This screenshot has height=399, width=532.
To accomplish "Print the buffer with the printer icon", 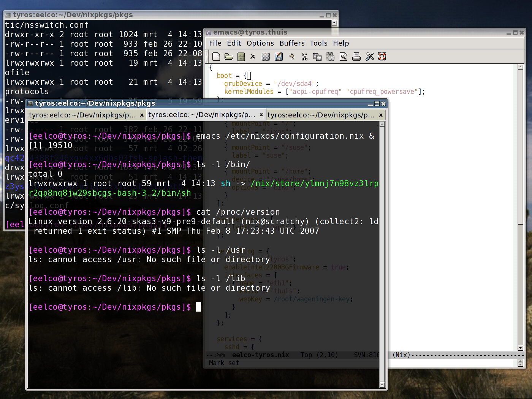I will pyautogui.click(x=356, y=57).
